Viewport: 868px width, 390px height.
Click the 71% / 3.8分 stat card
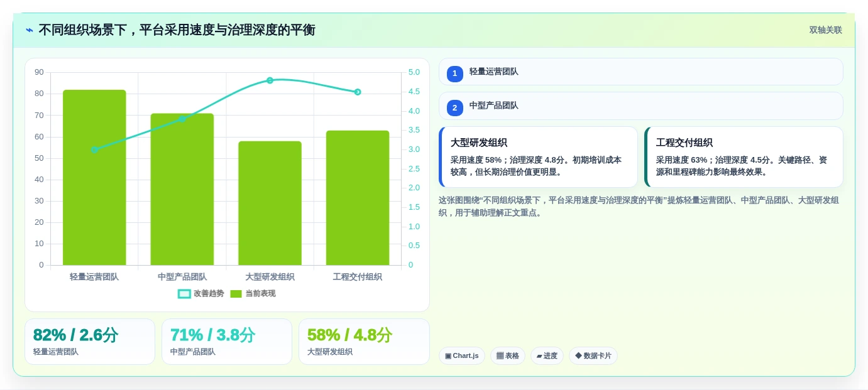pos(227,342)
